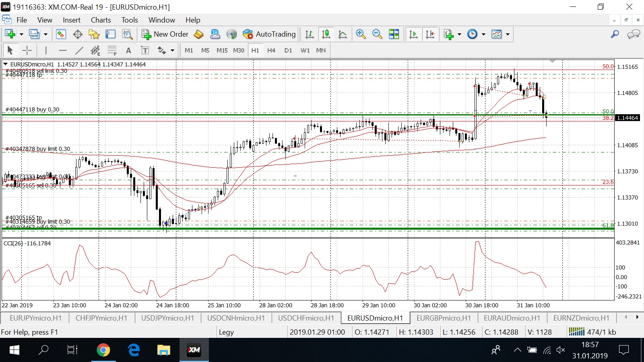Switch to M15 timeframe
The width and height of the screenshot is (644, 362).
pyautogui.click(x=222, y=50)
